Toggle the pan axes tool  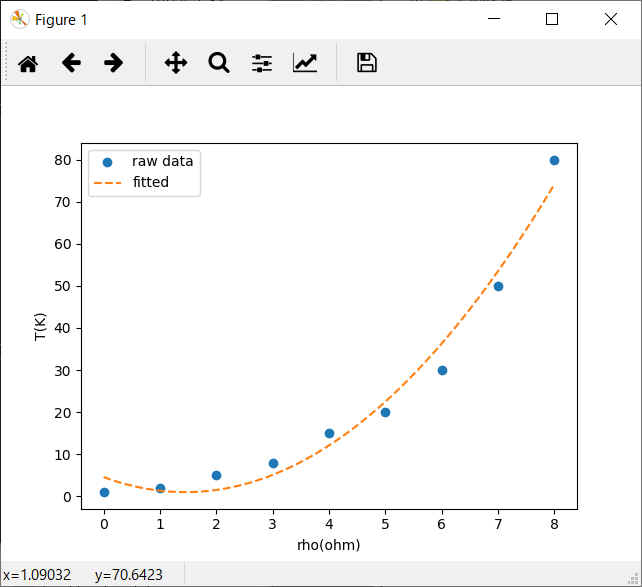[x=176, y=63]
